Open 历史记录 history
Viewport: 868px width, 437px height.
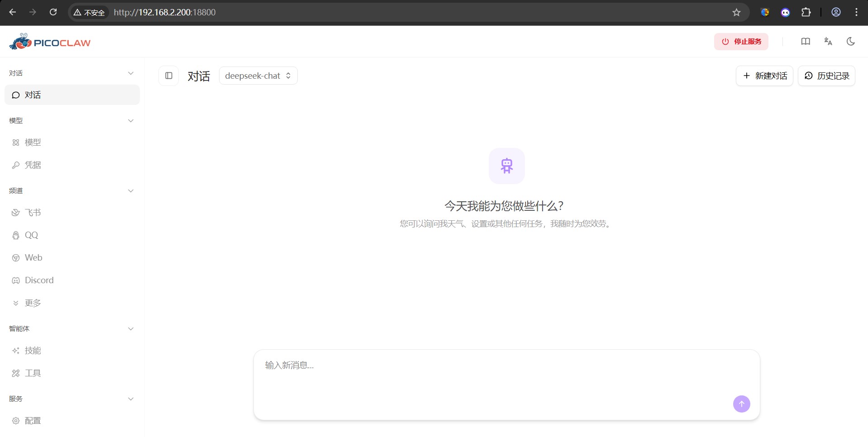pyautogui.click(x=826, y=76)
